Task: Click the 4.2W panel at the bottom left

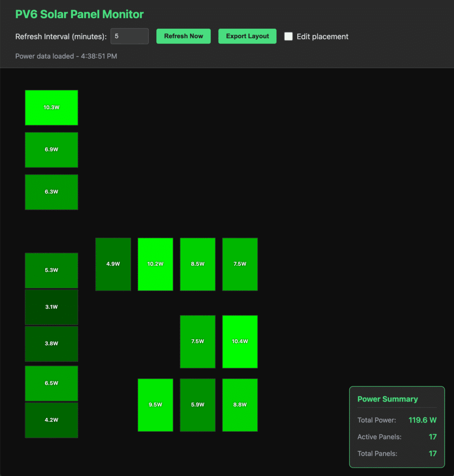Action: click(51, 420)
